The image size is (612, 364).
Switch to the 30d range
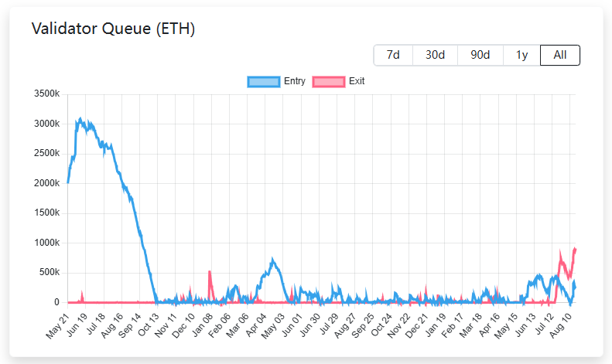[x=435, y=55]
